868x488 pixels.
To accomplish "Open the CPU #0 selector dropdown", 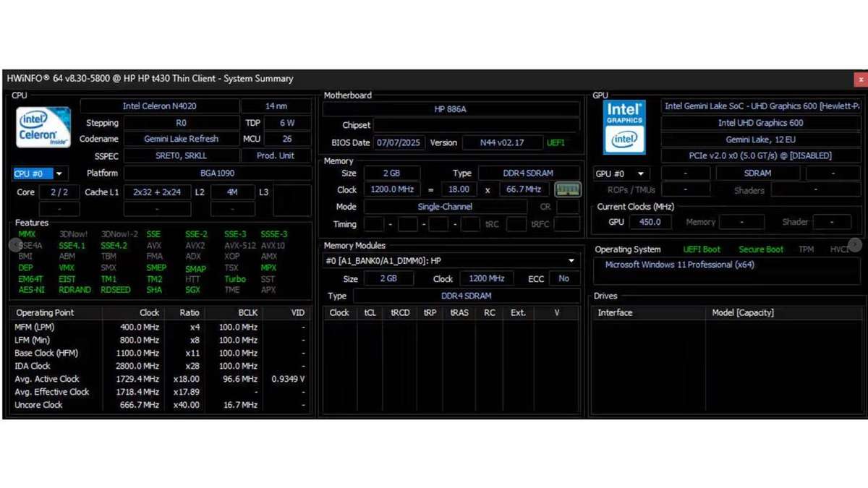I will pos(59,174).
